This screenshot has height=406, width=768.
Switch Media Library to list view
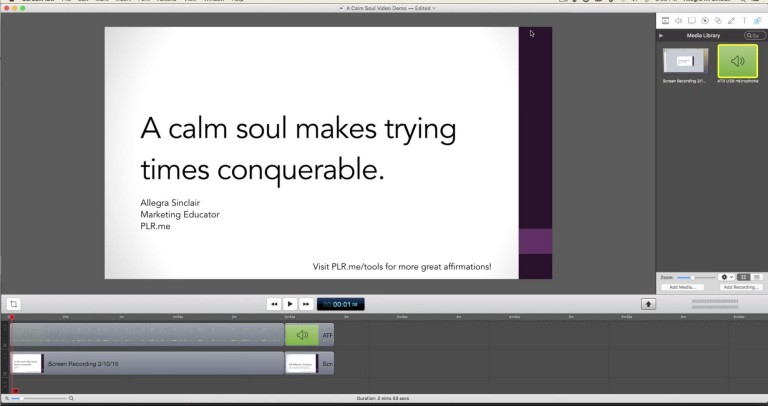pyautogui.click(x=757, y=277)
